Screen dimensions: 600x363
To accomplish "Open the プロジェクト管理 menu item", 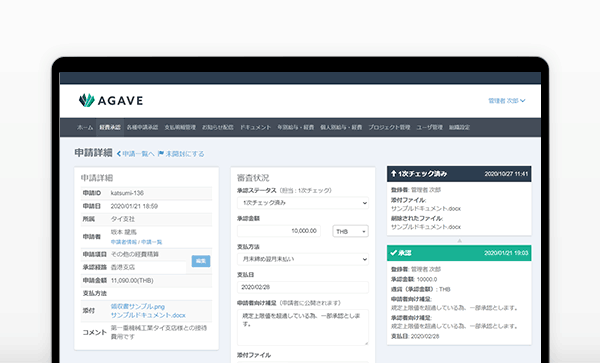I will point(389,127).
